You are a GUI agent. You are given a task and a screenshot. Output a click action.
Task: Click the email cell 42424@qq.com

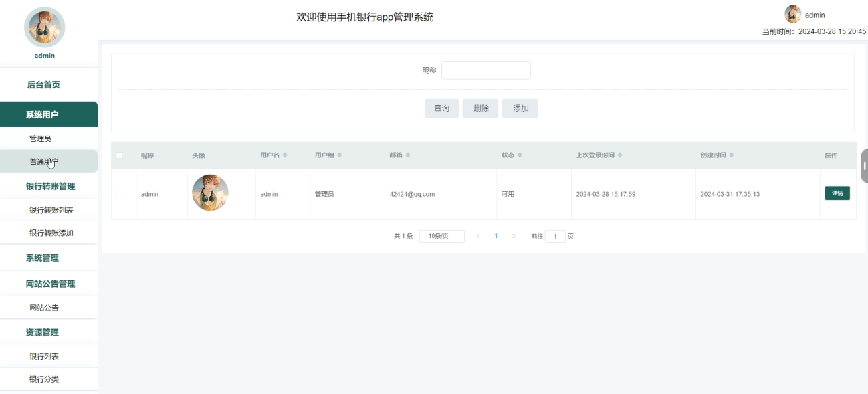412,194
